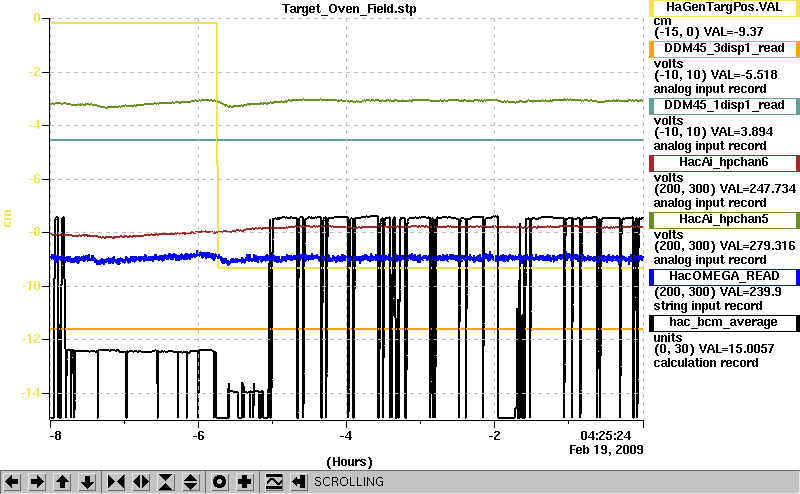The height and width of the screenshot is (494, 800).
Task: Compress time axis with inward-pointing horizontal triangles
Action: (x=116, y=482)
